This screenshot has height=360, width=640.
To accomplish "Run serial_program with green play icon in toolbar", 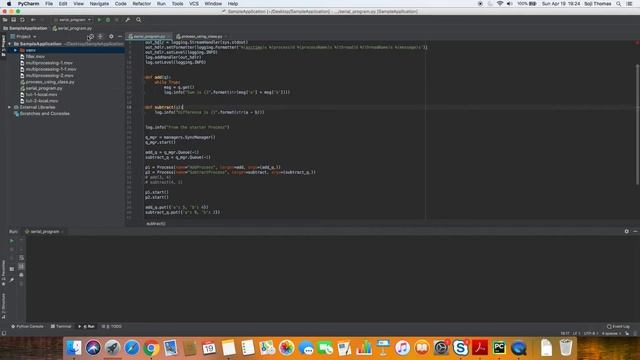I will (99, 20).
